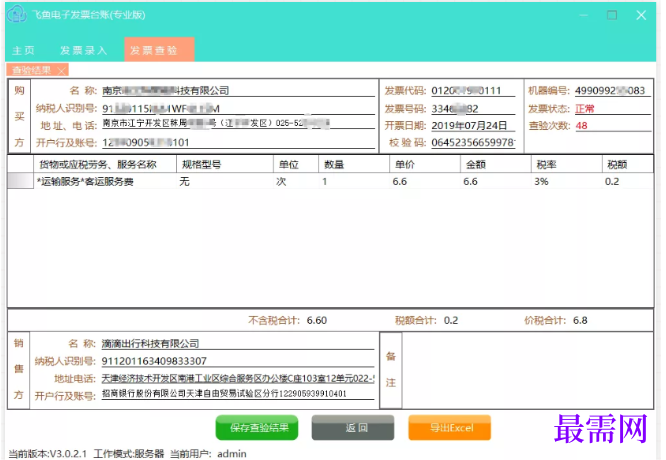Click the 校验码 value field
This screenshot has height=460, width=666.
pos(473,142)
